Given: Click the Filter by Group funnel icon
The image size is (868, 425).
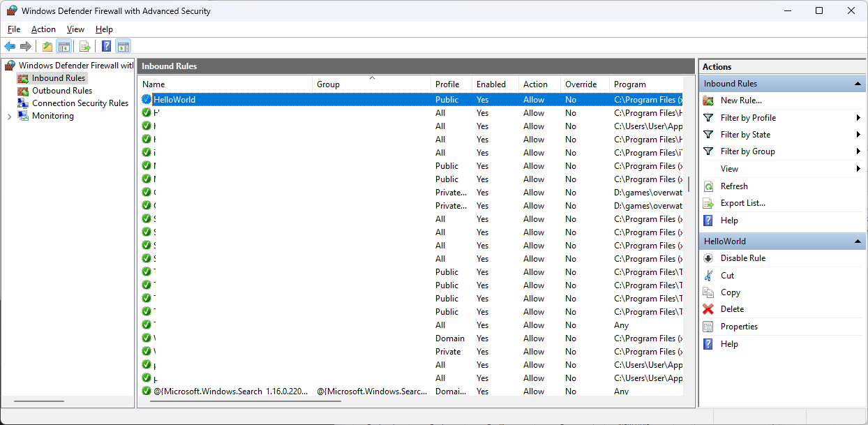Looking at the screenshot, I should click(x=708, y=151).
